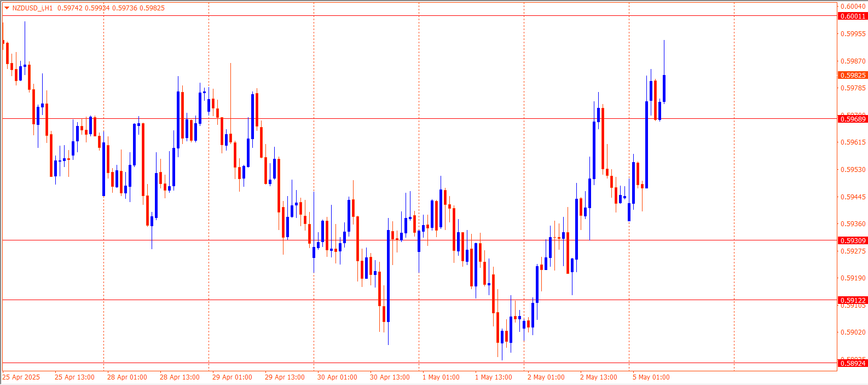Select the 0.58924 horizontal line price label
This screenshot has height=385, width=868.
point(853,363)
